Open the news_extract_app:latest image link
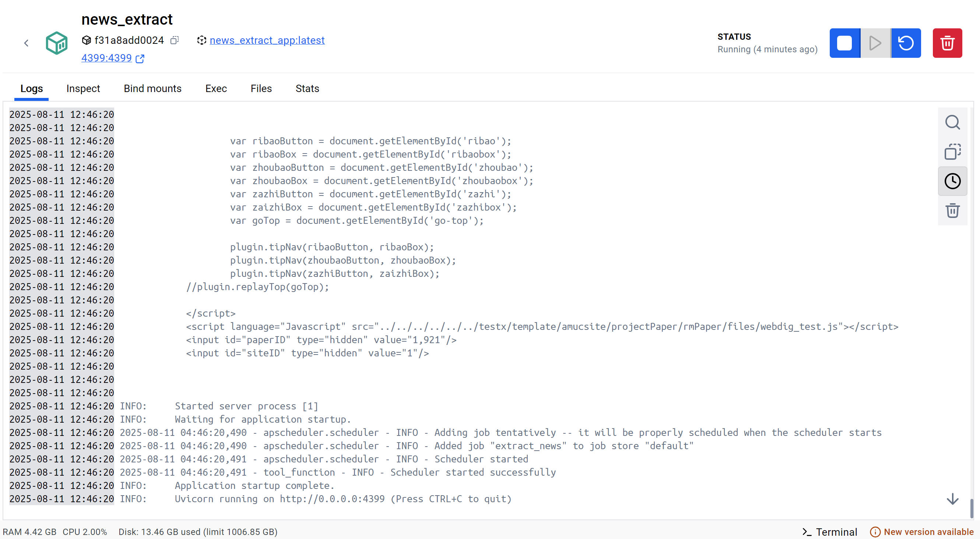Screen dimensions: 980x539 coord(267,40)
